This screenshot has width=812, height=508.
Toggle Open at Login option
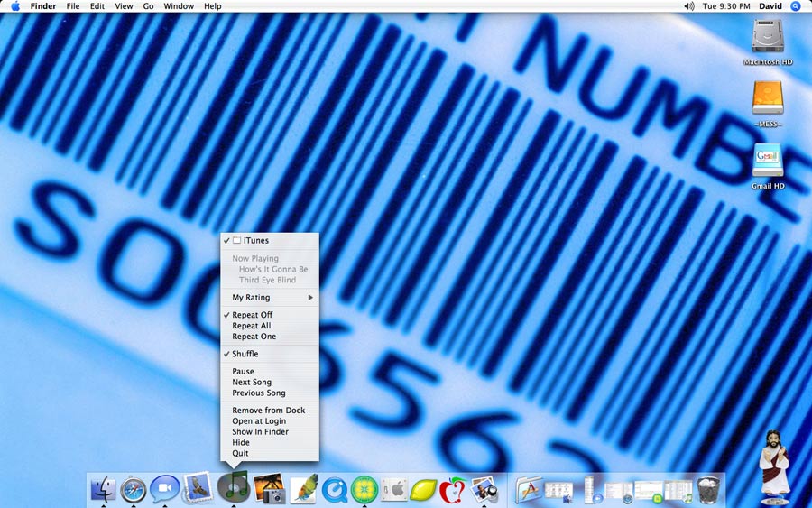click(x=270, y=421)
